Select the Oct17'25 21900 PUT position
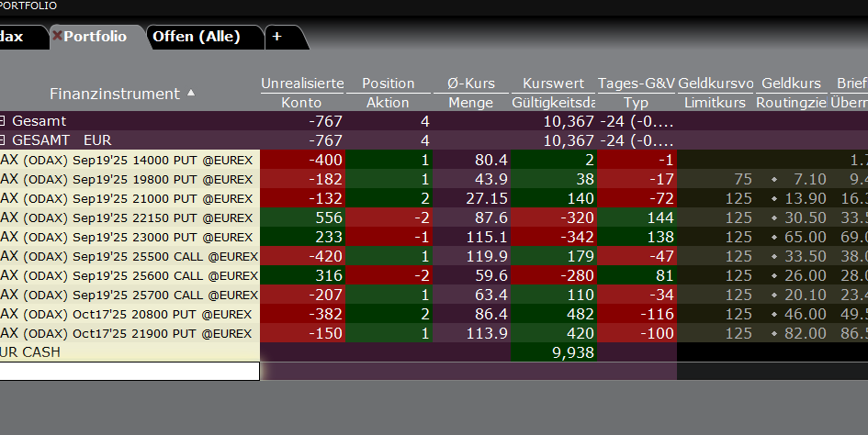 coord(129,333)
